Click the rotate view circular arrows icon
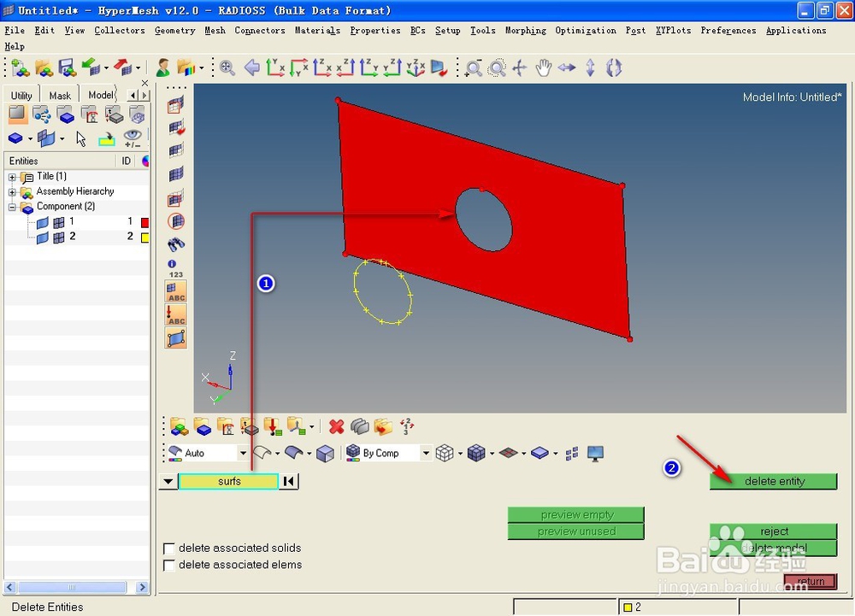855x616 pixels. point(614,67)
